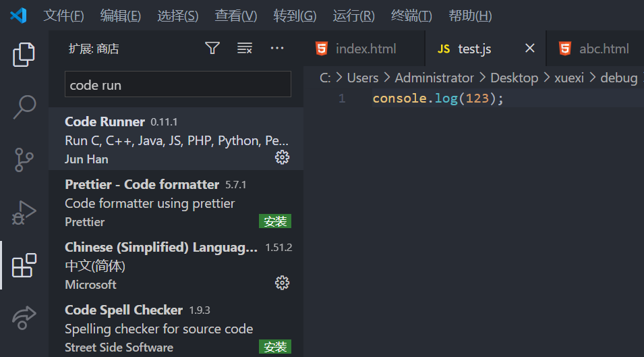Image resolution: width=644 pixels, height=357 pixels.
Task: Filter extensions with the funnel icon
Action: tap(212, 49)
